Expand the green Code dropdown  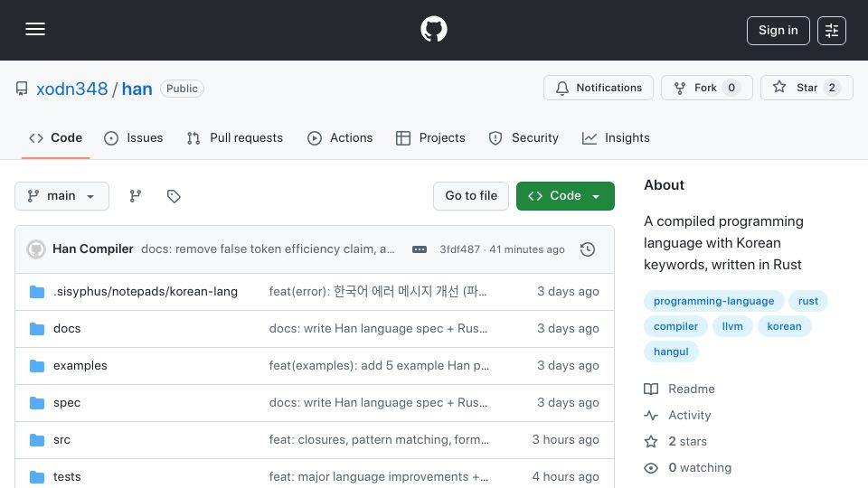coord(565,196)
